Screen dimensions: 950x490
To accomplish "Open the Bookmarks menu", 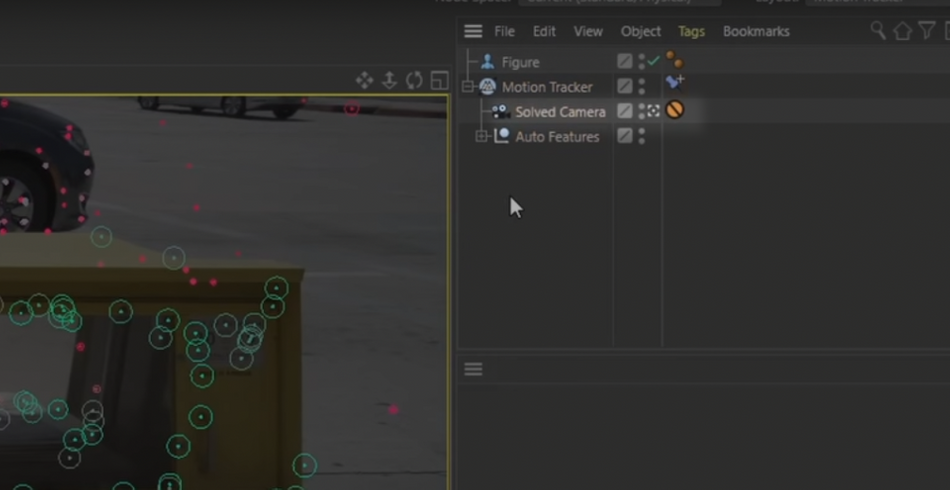I will (x=756, y=31).
